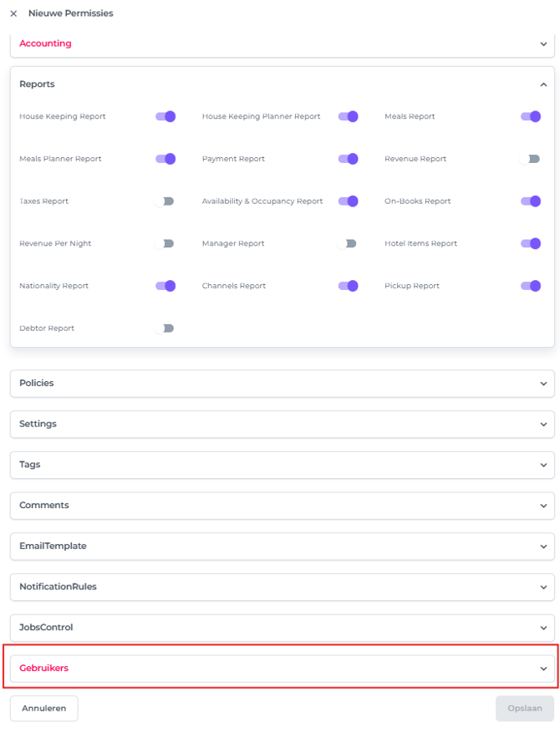Expand the Accounting section

[x=543, y=43]
